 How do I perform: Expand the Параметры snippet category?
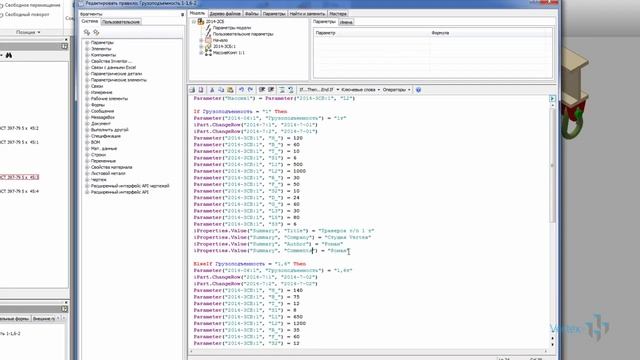tap(87, 42)
